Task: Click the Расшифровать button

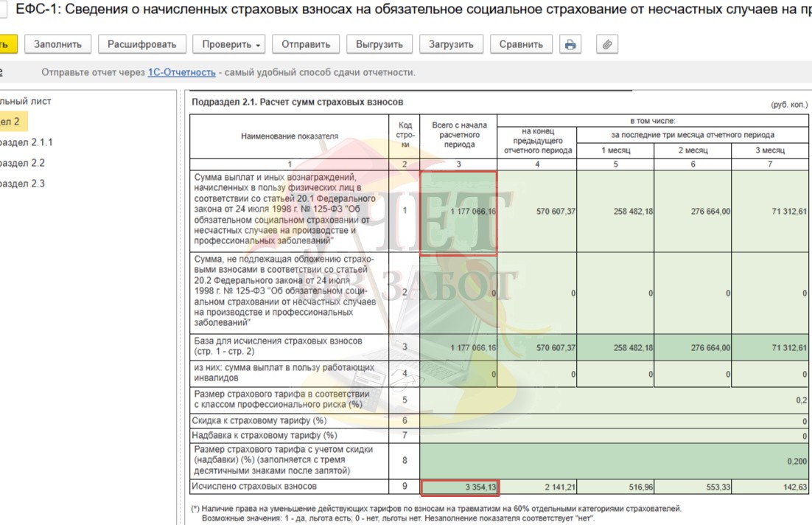Action: [142, 44]
